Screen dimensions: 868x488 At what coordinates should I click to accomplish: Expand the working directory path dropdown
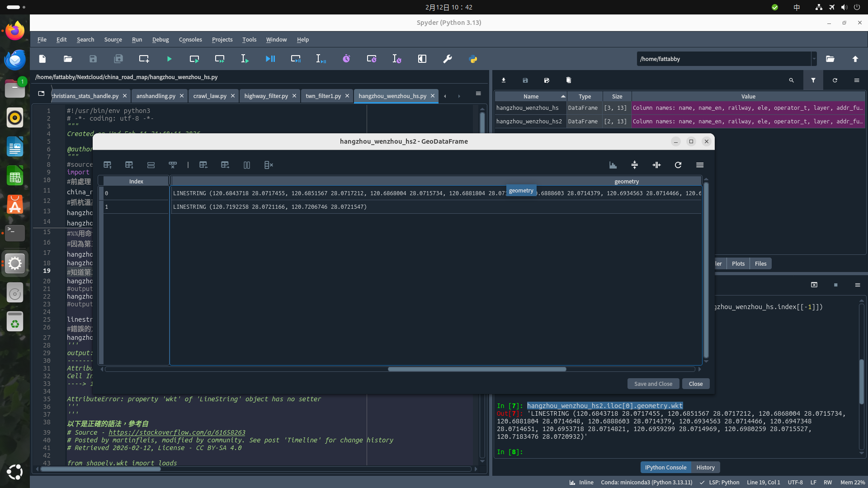(814, 59)
